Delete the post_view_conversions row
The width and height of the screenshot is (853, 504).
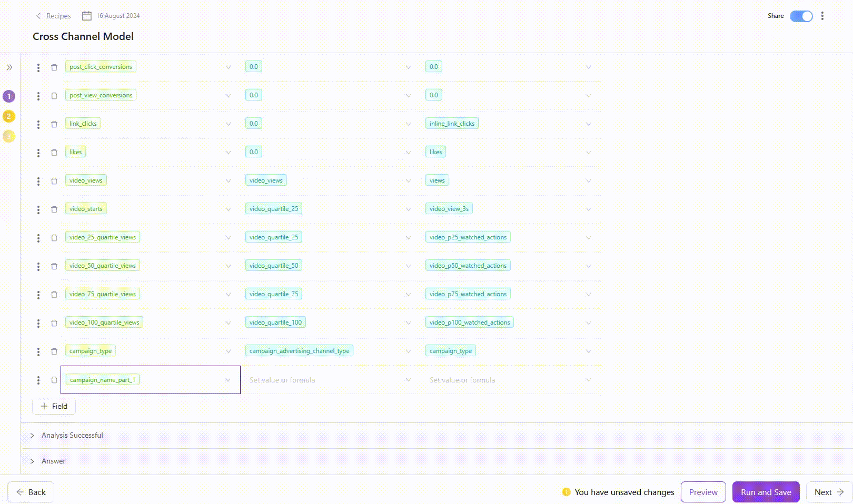[54, 96]
